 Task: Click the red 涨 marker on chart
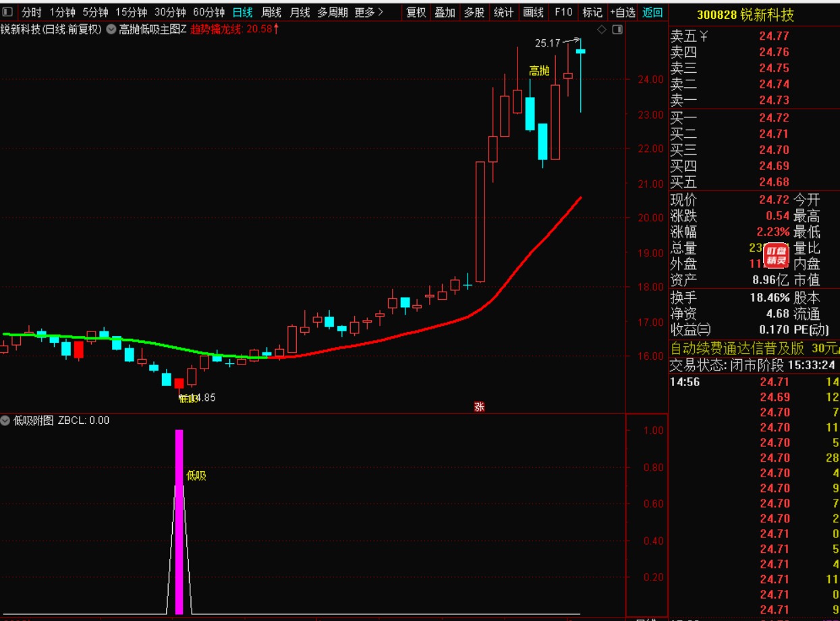tap(479, 406)
